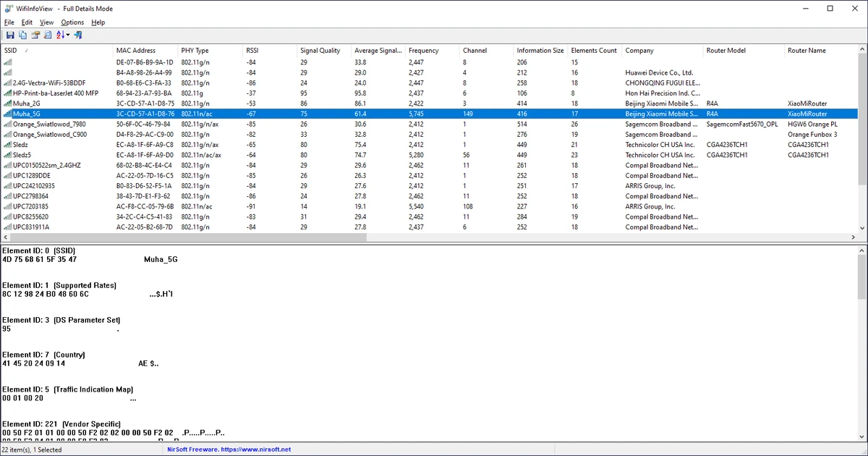Open the Options menu
Image resolution: width=868 pixels, height=456 pixels.
(72, 22)
